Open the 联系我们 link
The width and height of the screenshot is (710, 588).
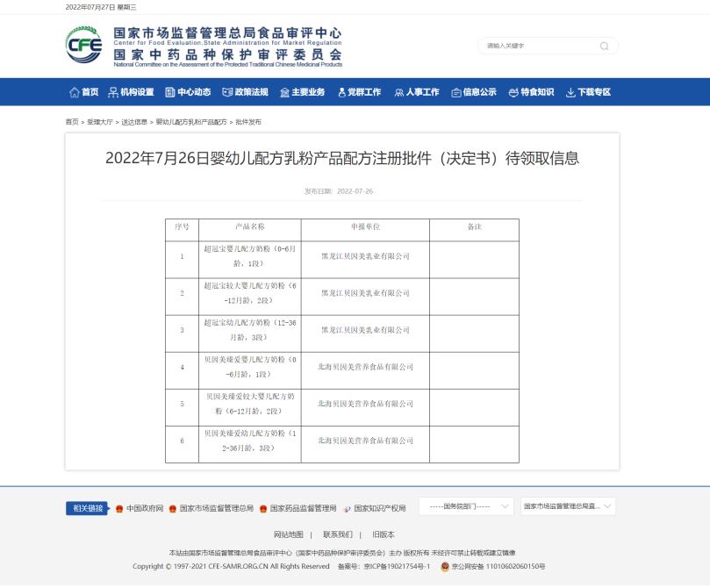pos(338,534)
